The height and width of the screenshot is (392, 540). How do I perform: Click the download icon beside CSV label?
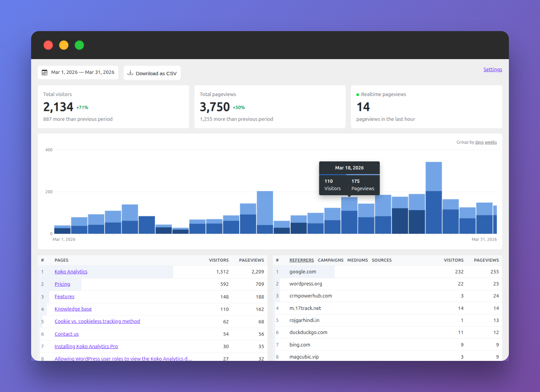point(130,73)
